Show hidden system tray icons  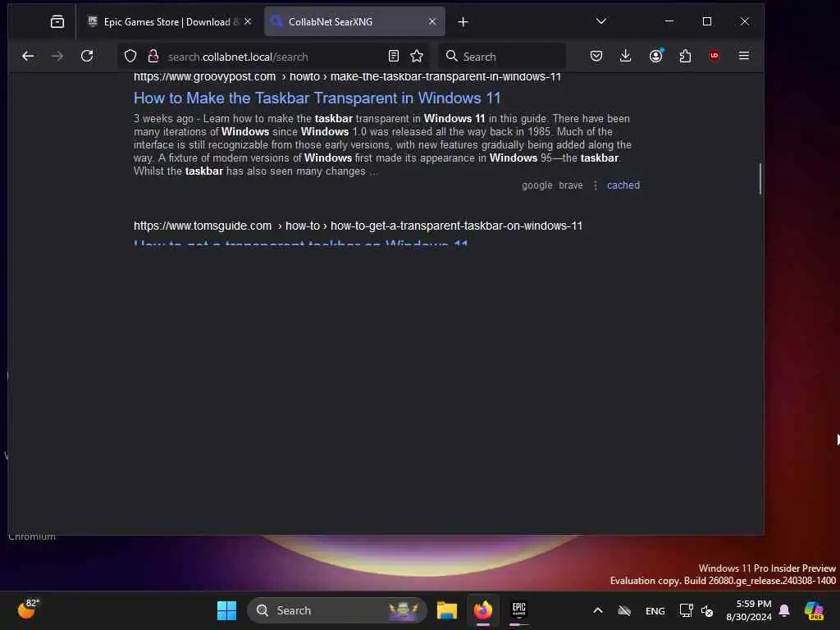(598, 610)
